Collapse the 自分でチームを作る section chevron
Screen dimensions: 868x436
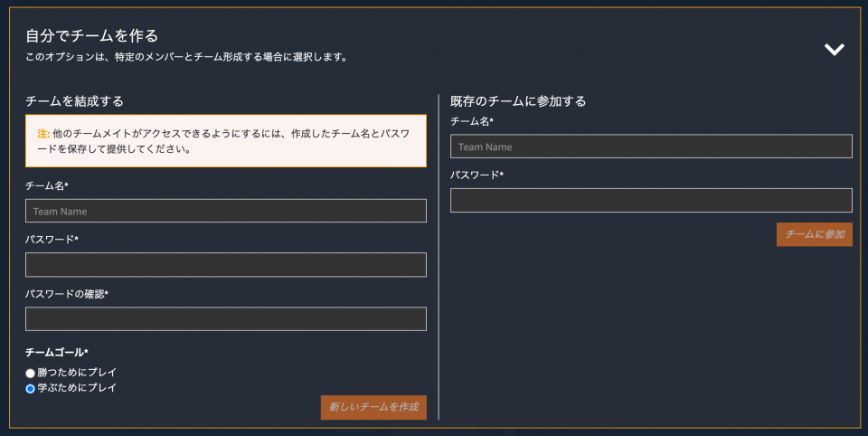tap(834, 50)
